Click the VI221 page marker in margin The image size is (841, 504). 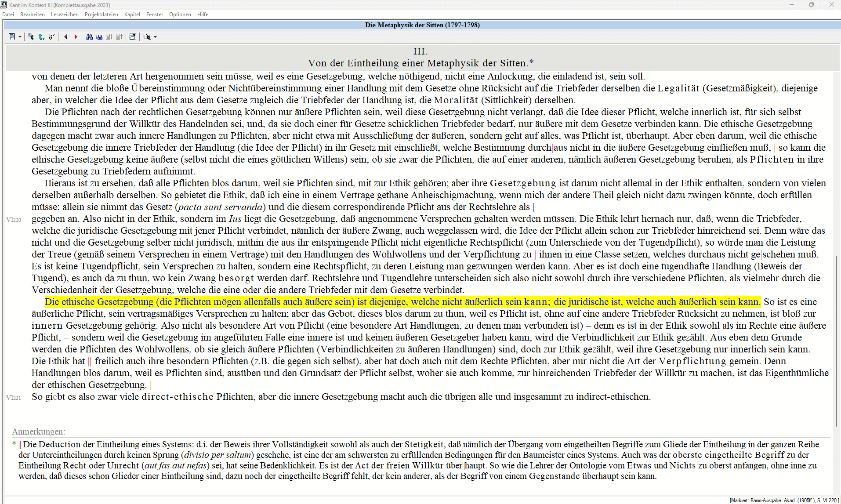point(14,398)
